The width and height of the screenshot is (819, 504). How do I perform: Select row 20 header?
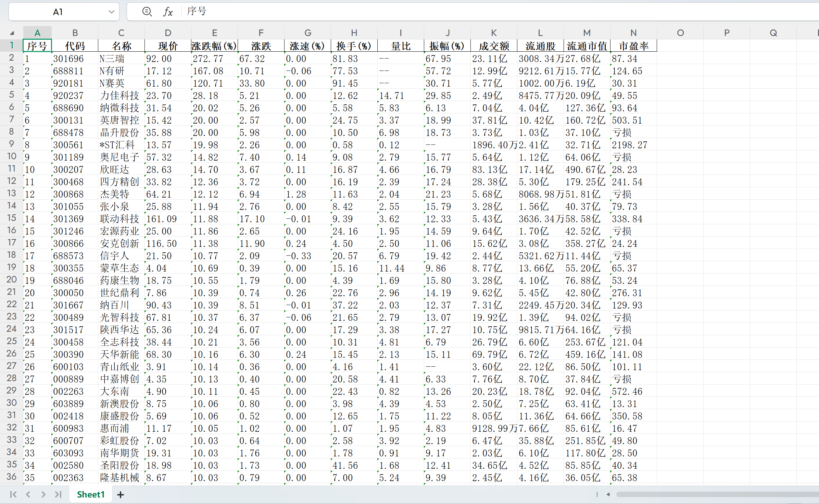tap(12, 280)
